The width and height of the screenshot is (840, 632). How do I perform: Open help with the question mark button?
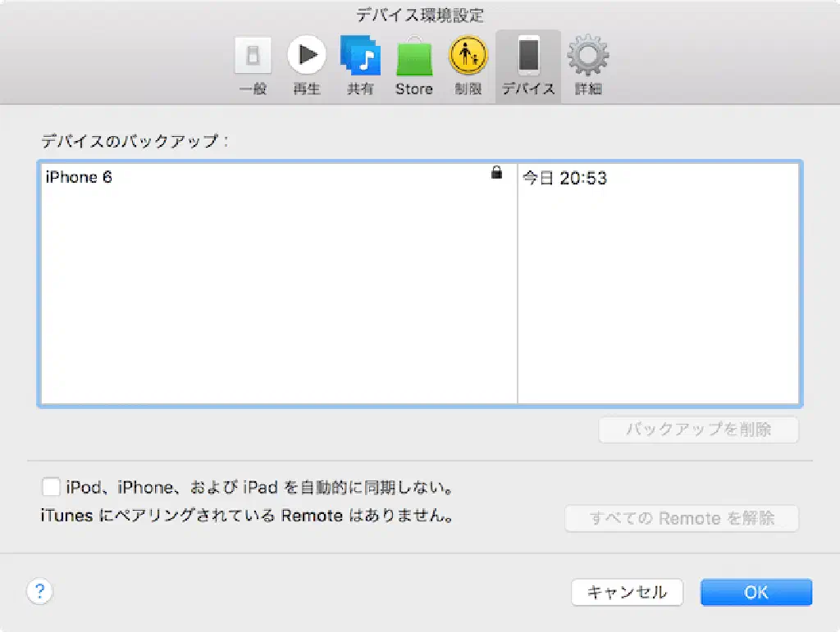(39, 591)
